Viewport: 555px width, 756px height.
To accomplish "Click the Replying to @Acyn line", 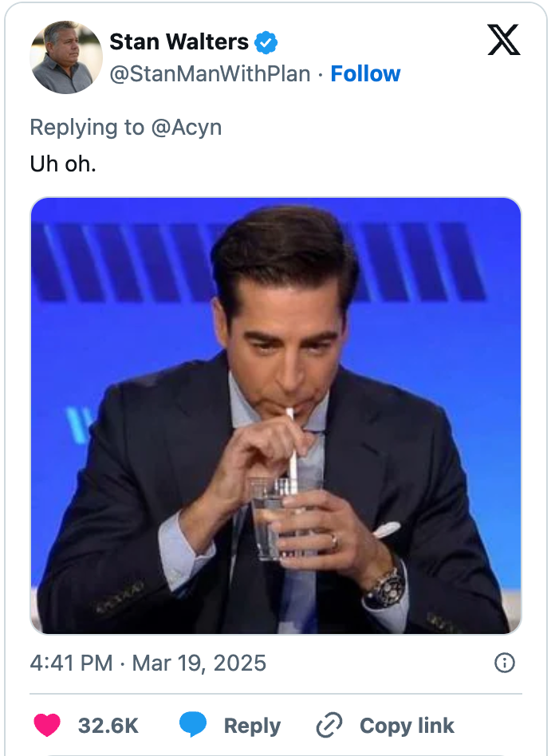I will click(x=125, y=127).
